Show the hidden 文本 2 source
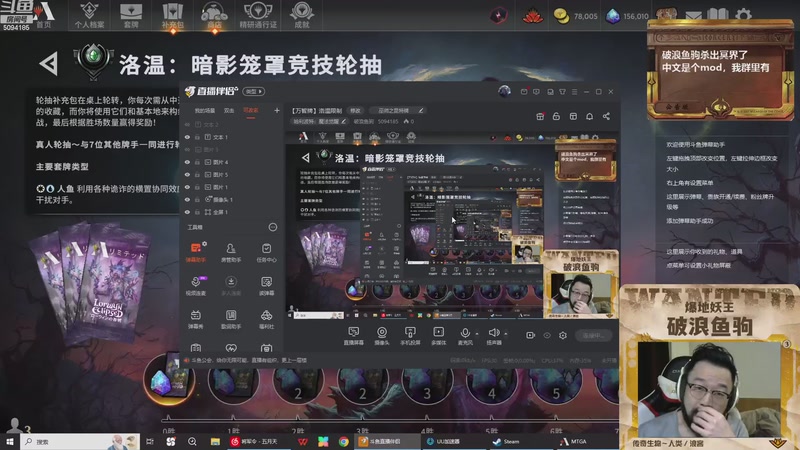This screenshot has width=800, height=450. click(187, 124)
